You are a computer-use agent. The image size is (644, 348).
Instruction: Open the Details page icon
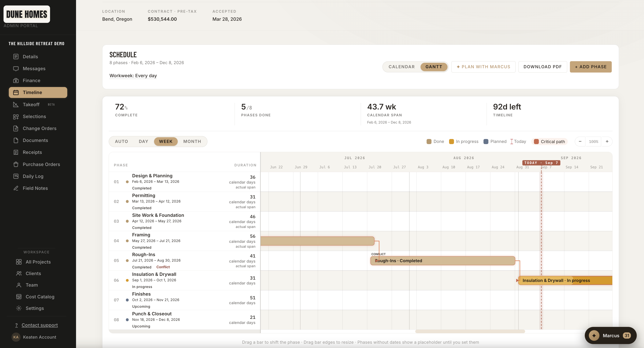[x=16, y=57]
